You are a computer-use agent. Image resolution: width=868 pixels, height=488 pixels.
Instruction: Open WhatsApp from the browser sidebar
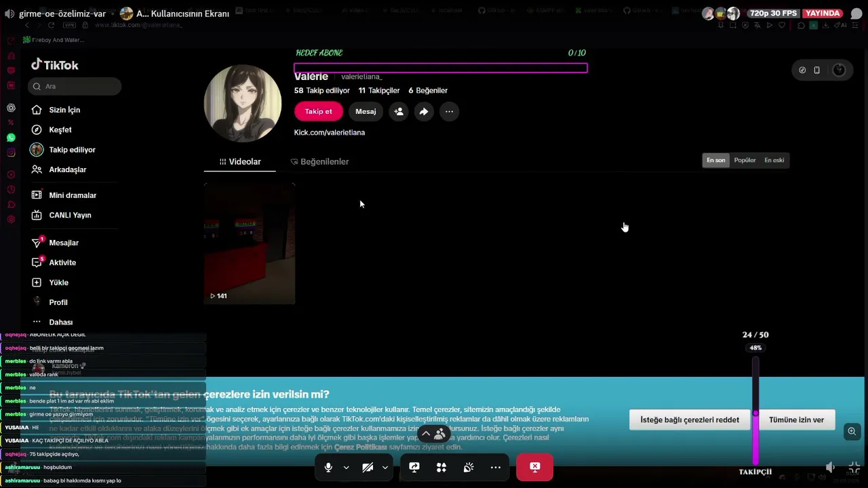point(11,138)
